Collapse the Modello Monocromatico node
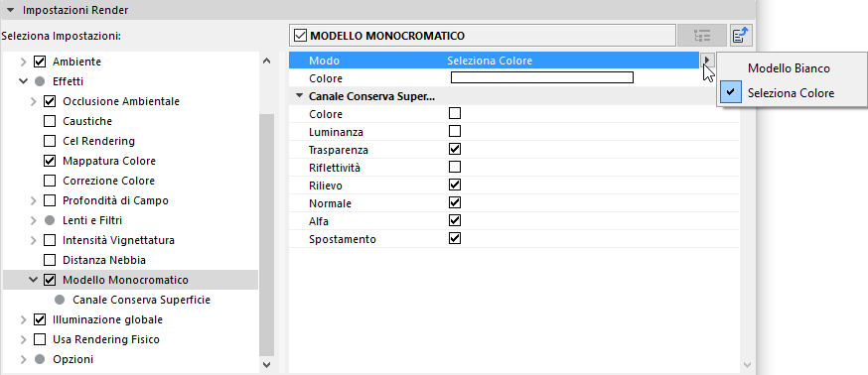The image size is (868, 375). (x=34, y=280)
